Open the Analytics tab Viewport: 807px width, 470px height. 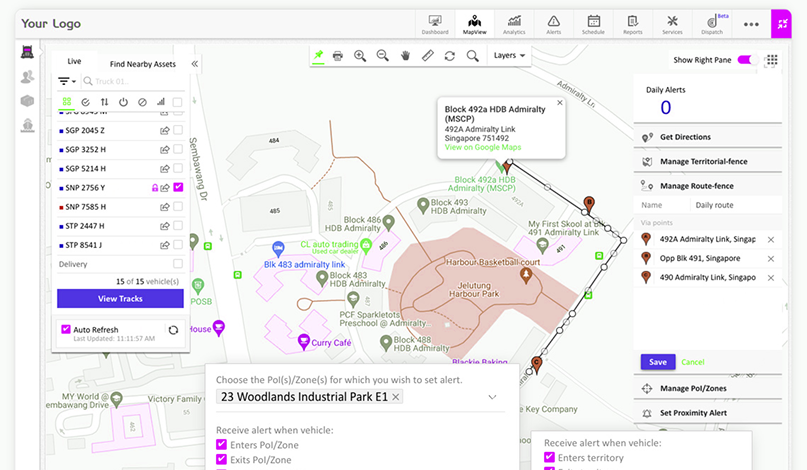coord(514,23)
